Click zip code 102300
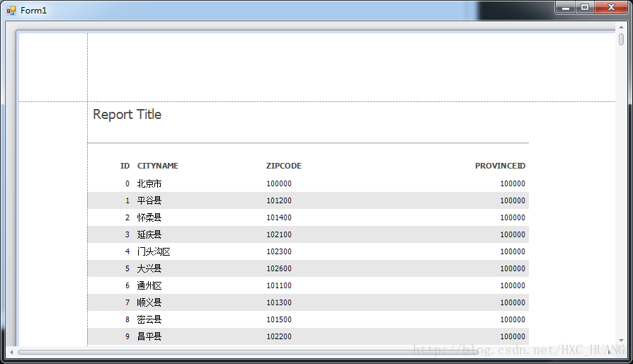 279,251
